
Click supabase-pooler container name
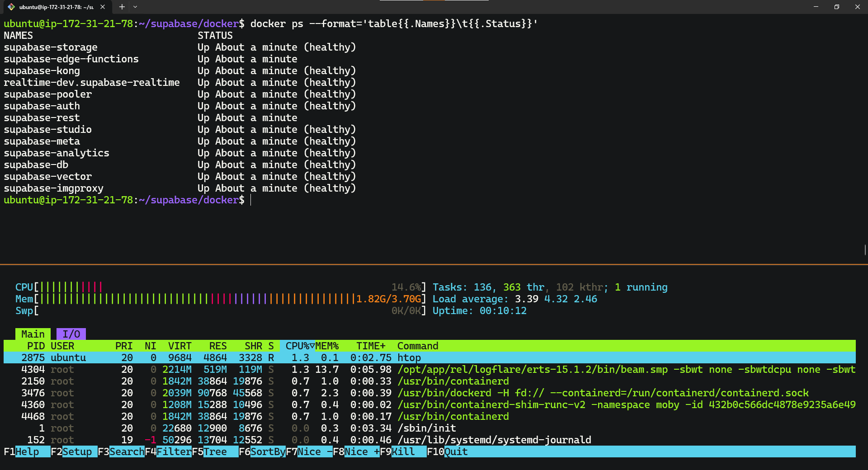tap(48, 94)
